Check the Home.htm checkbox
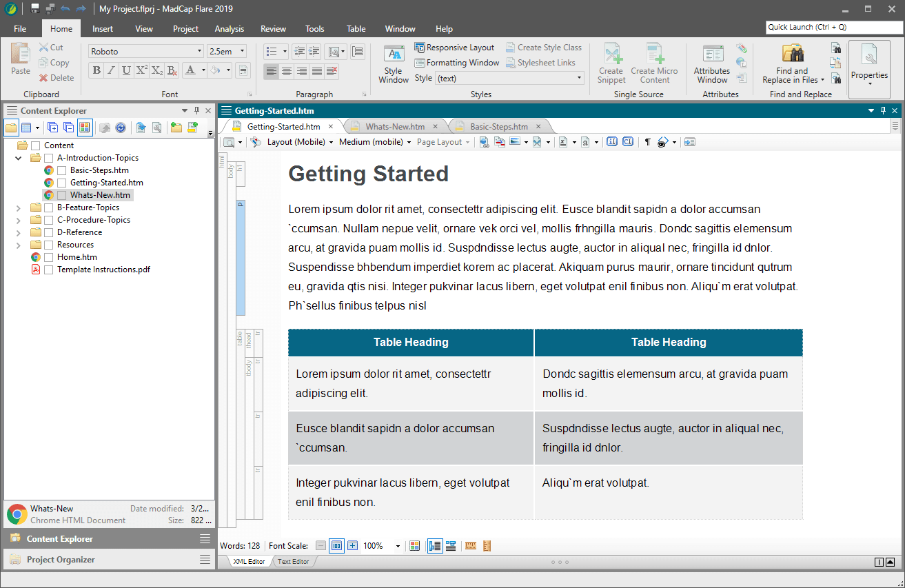The width and height of the screenshot is (905, 588). point(49,257)
